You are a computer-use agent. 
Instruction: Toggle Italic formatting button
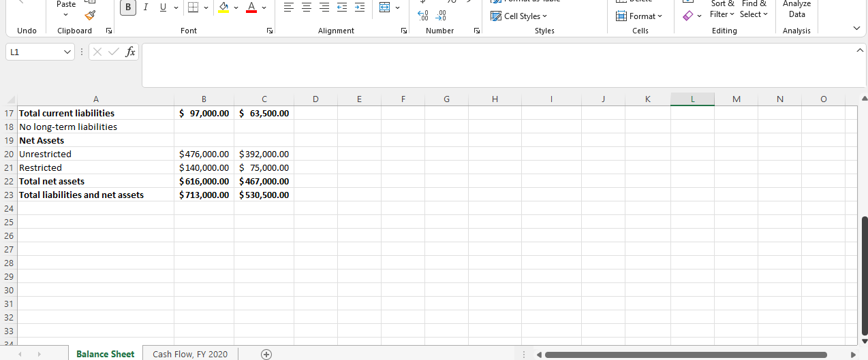pos(145,7)
